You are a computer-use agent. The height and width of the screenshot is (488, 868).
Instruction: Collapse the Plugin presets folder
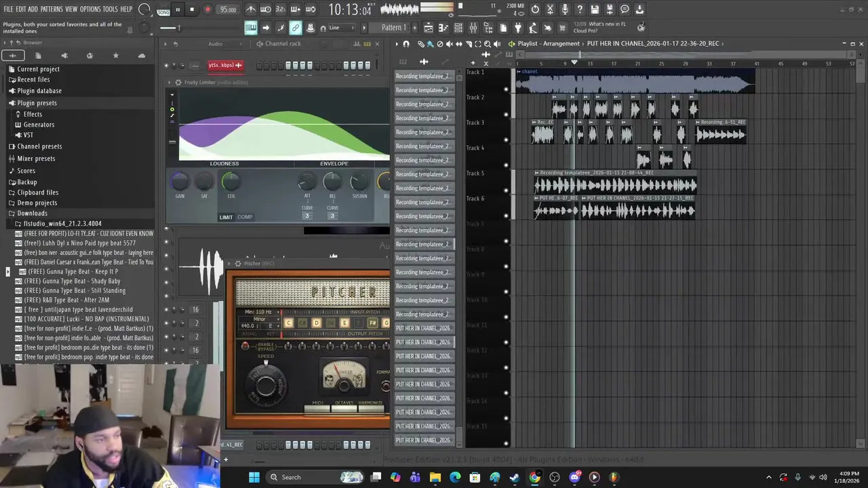click(x=37, y=103)
